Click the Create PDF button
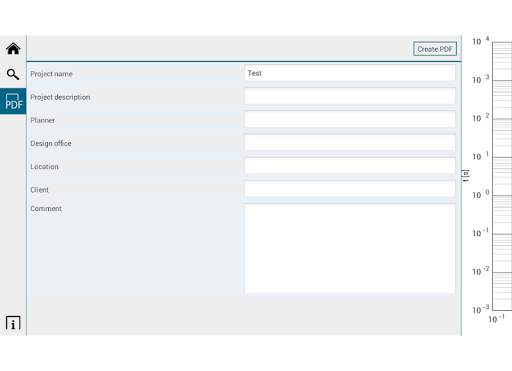Screen dimensions: 512x371 pos(435,49)
